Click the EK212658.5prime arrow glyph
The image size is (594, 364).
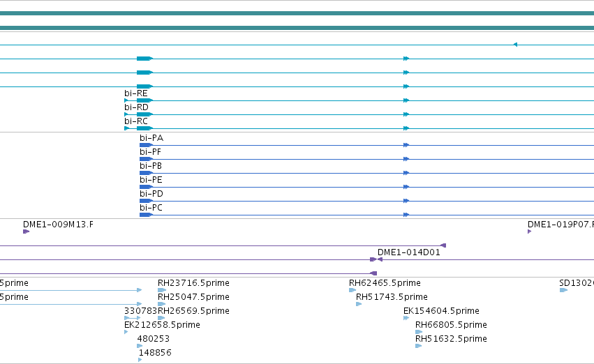[126, 332]
